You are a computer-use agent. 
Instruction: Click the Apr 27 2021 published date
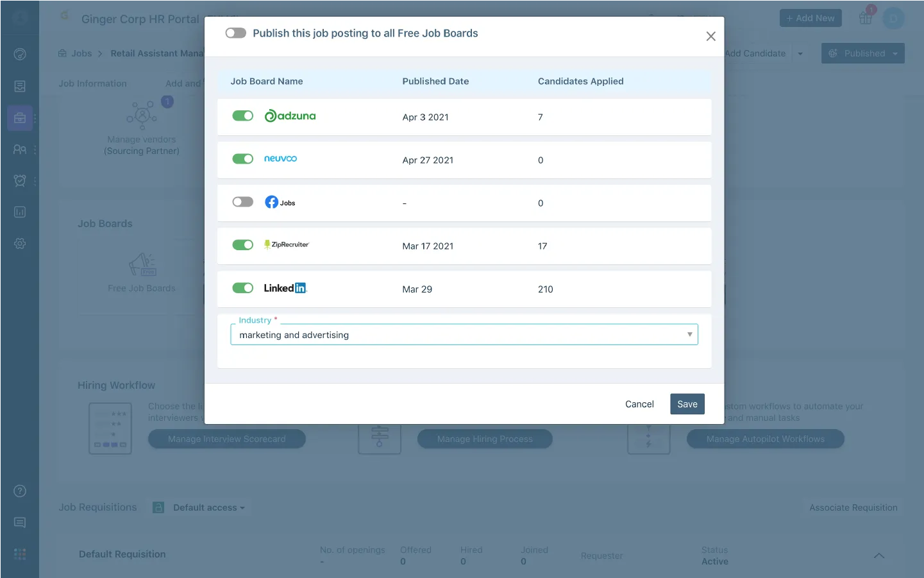[x=428, y=160]
